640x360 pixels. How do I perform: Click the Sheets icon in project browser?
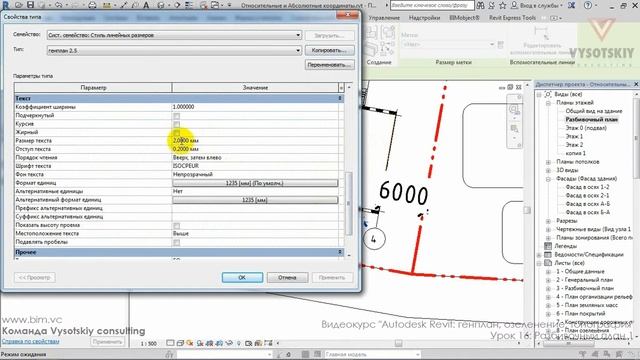pyautogui.click(x=548, y=263)
